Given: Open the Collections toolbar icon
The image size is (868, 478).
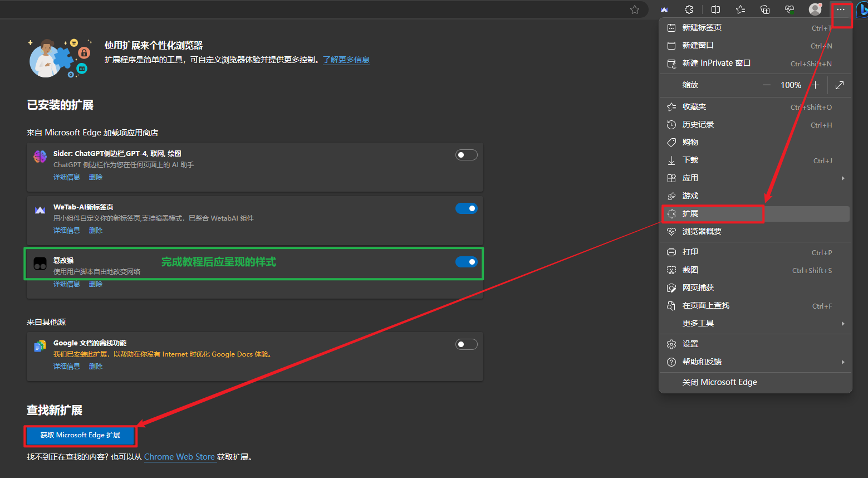Looking at the screenshot, I should pos(765,9).
